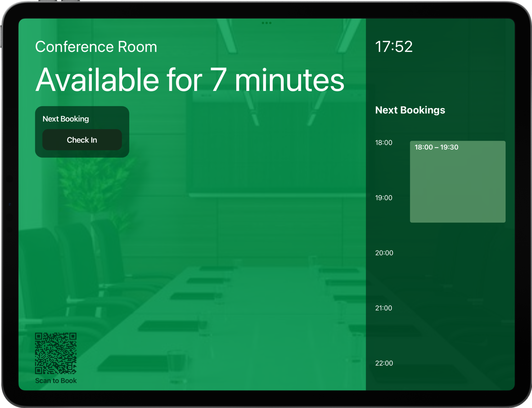
Task: Click the Scan to Book caption
Action: (x=56, y=381)
